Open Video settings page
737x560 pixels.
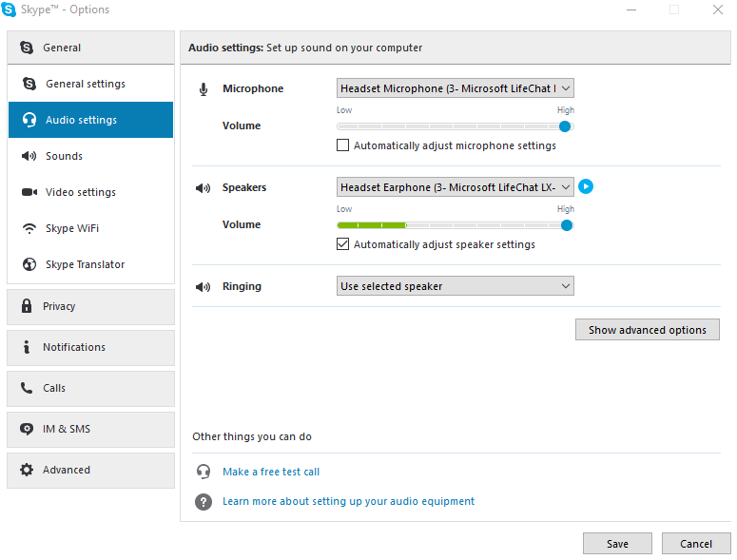(x=90, y=192)
